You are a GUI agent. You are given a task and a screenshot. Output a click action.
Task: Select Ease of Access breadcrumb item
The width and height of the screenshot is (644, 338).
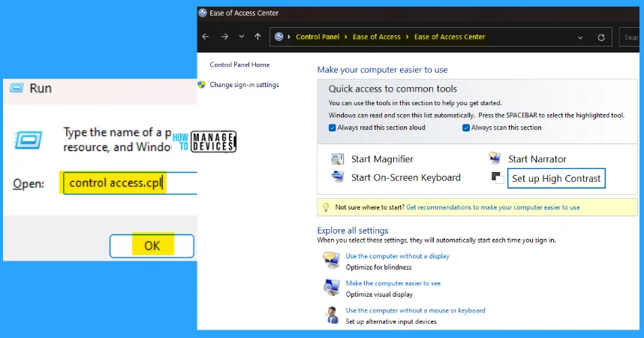point(376,37)
